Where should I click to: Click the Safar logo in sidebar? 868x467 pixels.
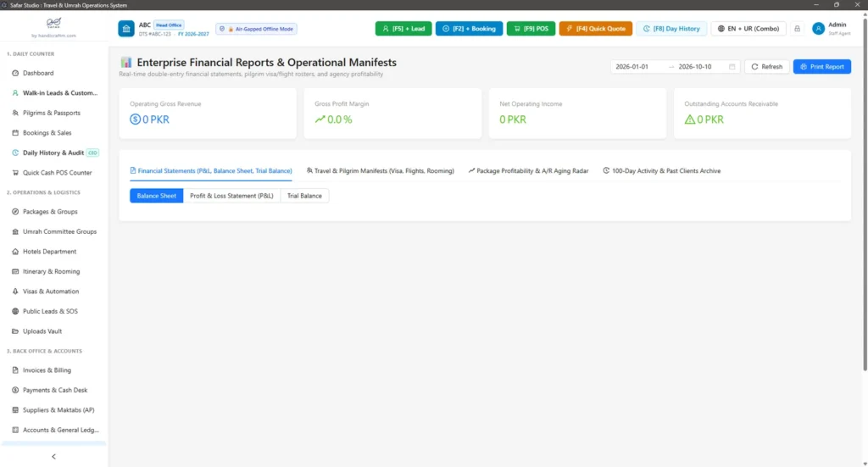pyautogui.click(x=53, y=23)
